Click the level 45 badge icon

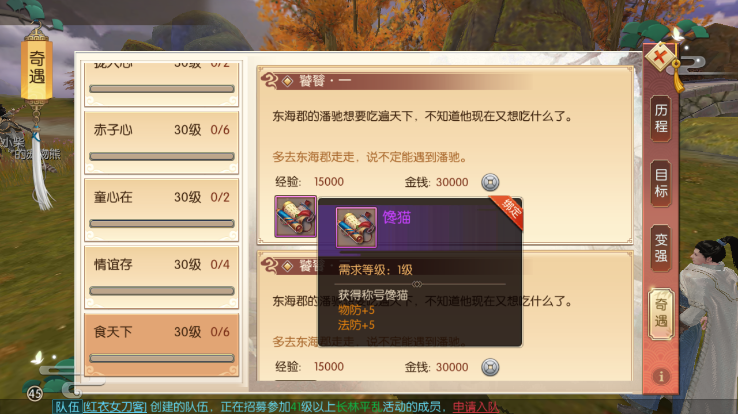coord(35,393)
